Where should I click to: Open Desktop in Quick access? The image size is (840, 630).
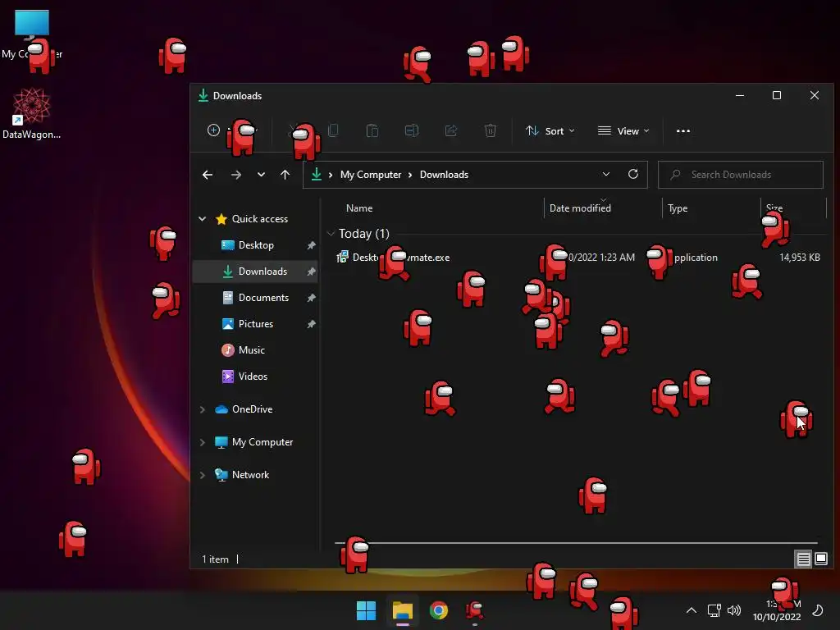(x=256, y=244)
